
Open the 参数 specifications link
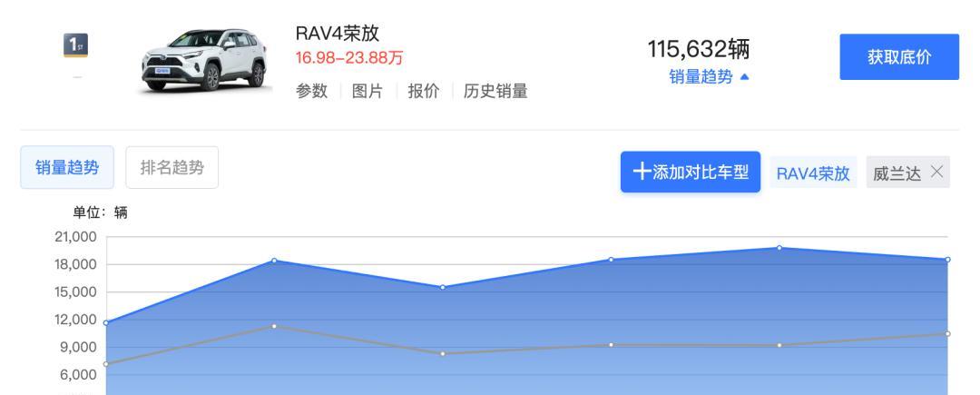click(x=312, y=91)
